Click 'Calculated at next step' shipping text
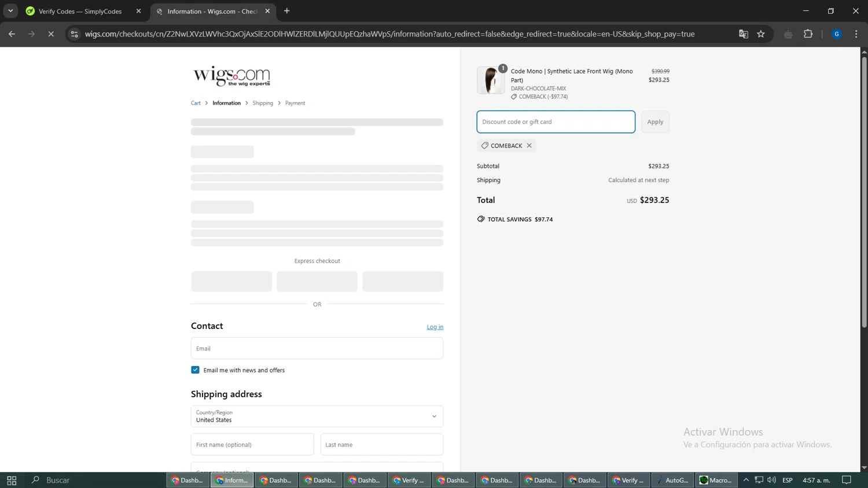868x488 pixels. click(638, 180)
